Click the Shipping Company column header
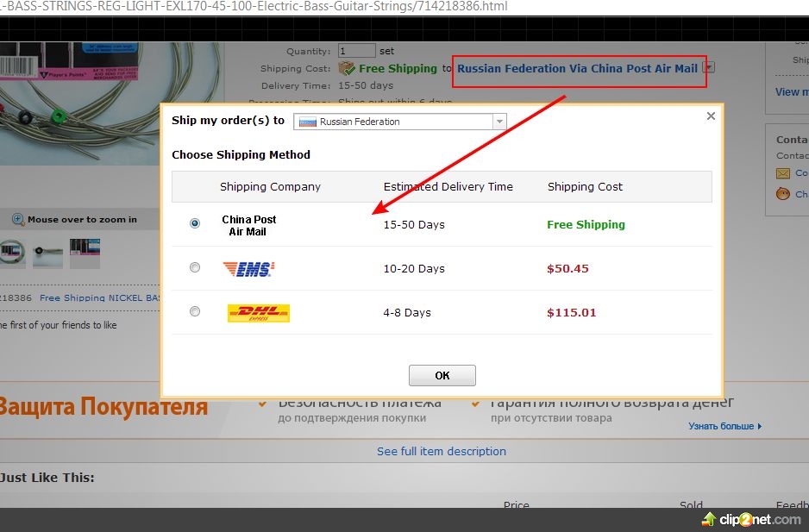809x532 pixels. (270, 187)
